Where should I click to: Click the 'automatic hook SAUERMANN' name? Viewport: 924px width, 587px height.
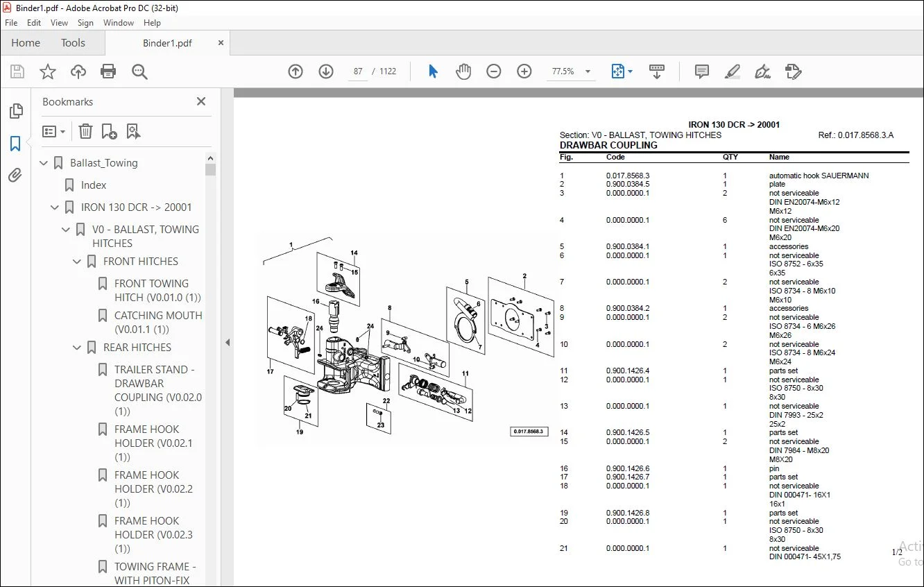click(x=819, y=176)
